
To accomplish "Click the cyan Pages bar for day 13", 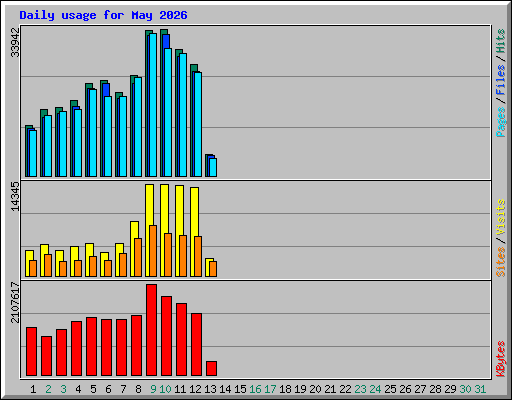I will click(x=213, y=167).
